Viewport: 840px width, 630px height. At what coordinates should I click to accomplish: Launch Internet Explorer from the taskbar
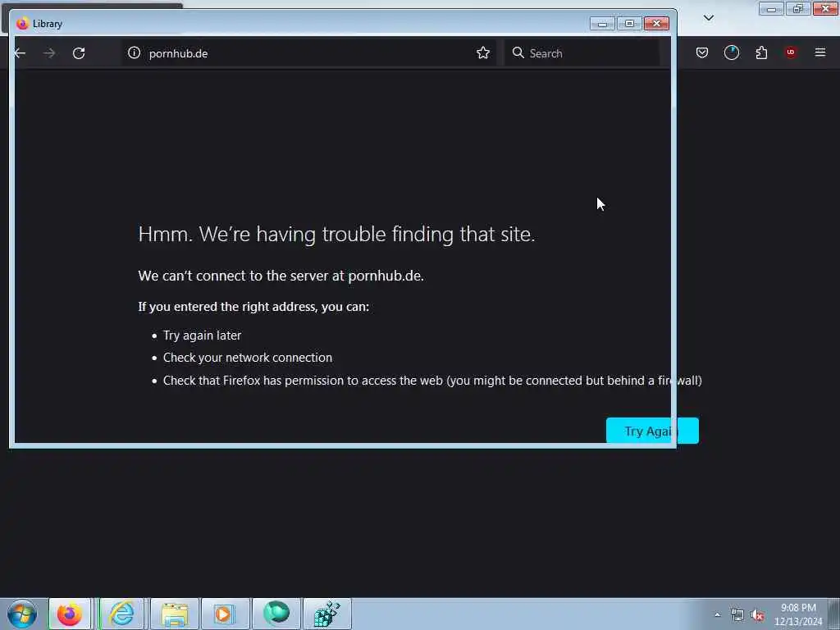(121, 614)
